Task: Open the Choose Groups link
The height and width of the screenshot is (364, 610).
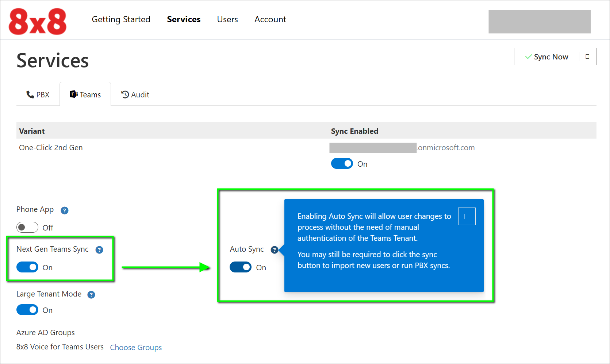Action: (x=136, y=348)
